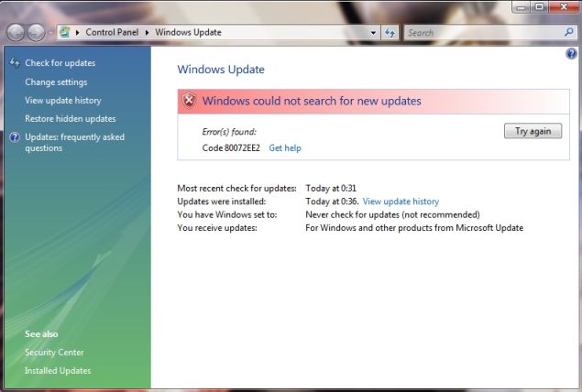
Task: Open help via the blue question icon
Action: point(571,54)
